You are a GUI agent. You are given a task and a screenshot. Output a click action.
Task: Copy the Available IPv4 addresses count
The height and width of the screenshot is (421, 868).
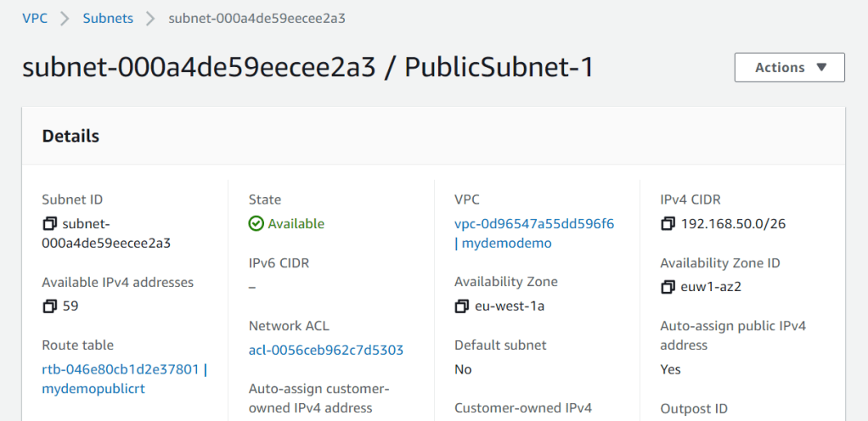click(49, 306)
